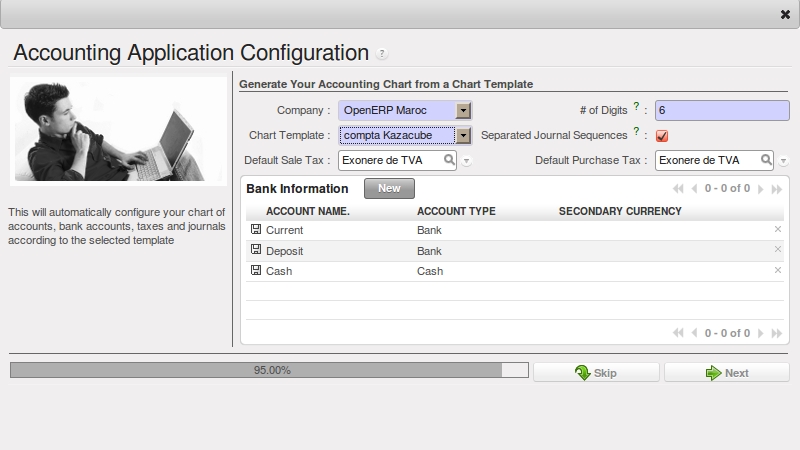This screenshot has height=450, width=800.
Task: Open help icon next to configuration title
Action: (x=382, y=54)
